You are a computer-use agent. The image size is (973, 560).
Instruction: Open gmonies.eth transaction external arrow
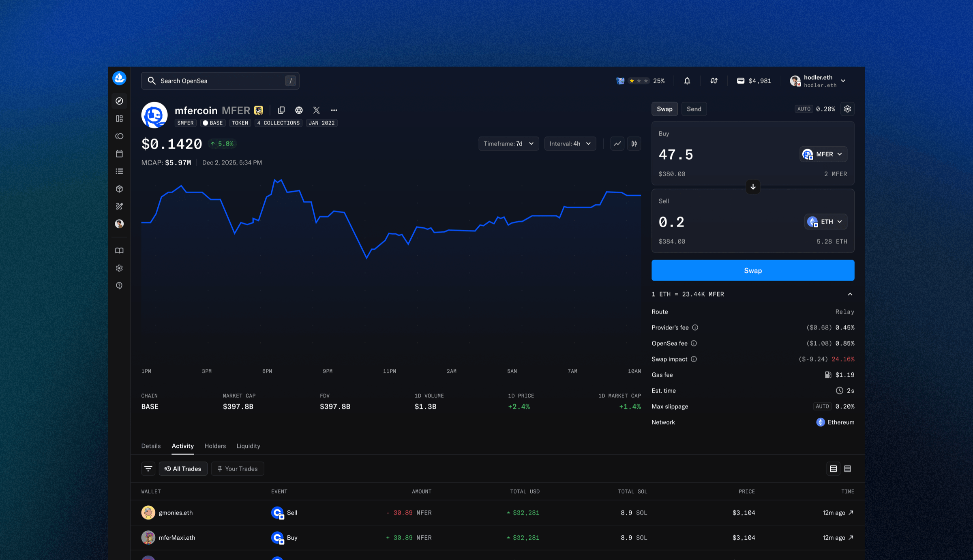[x=851, y=513]
